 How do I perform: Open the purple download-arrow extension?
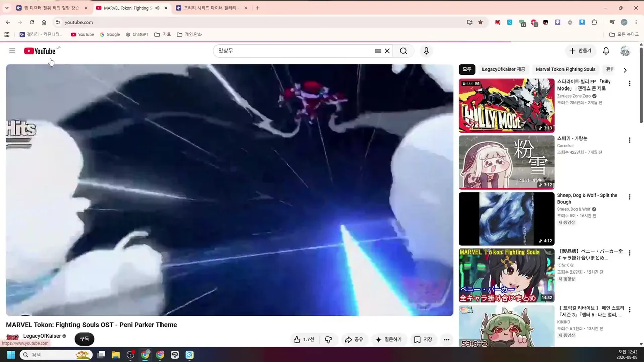pos(558,22)
